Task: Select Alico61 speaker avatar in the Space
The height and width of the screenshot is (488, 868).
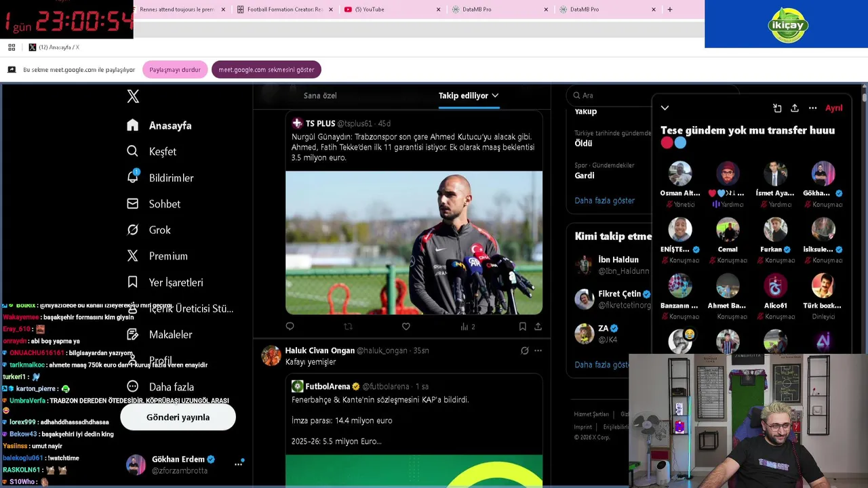Action: point(775,286)
